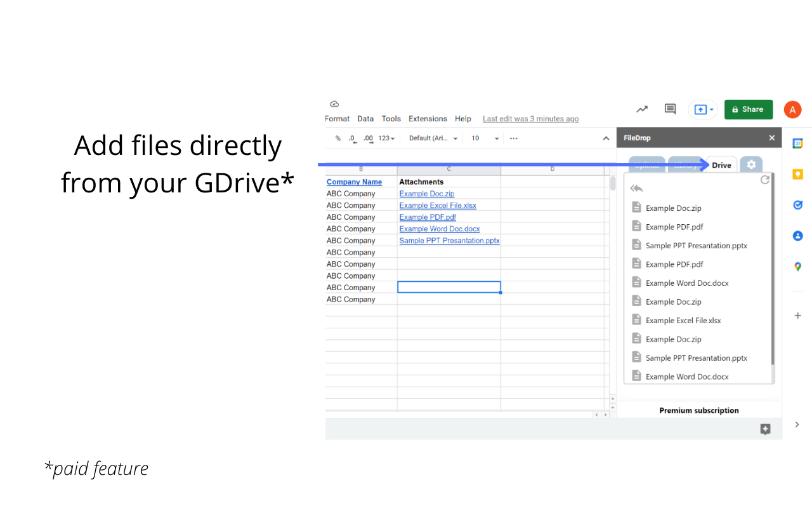Open the Default (Ari...) font dropdown
Viewport: 812px width, 508px height.
point(433,138)
